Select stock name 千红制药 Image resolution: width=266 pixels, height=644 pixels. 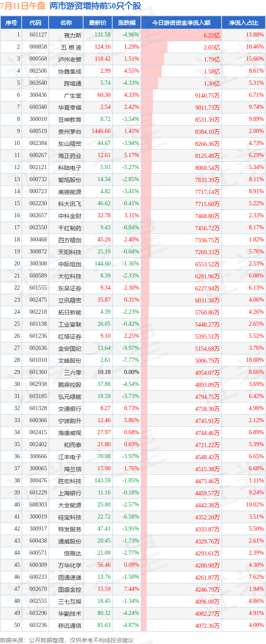70,228
